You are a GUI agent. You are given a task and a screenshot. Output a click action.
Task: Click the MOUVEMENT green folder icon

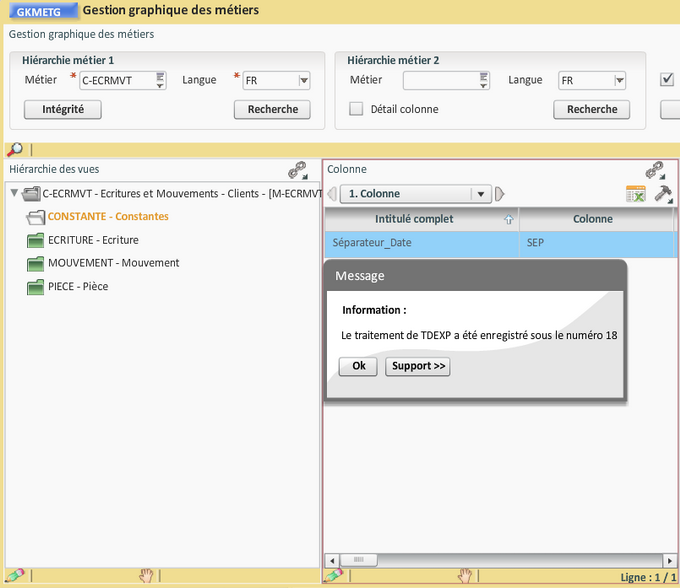coord(36,263)
